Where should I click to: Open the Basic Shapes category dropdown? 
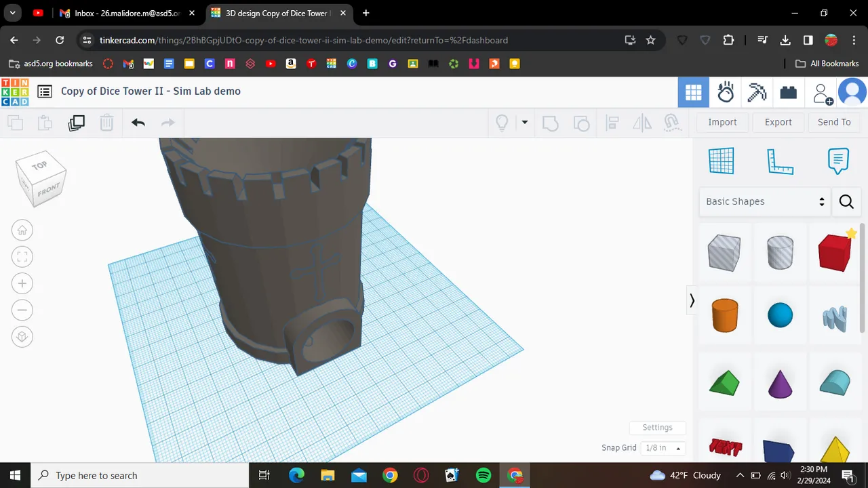point(765,201)
